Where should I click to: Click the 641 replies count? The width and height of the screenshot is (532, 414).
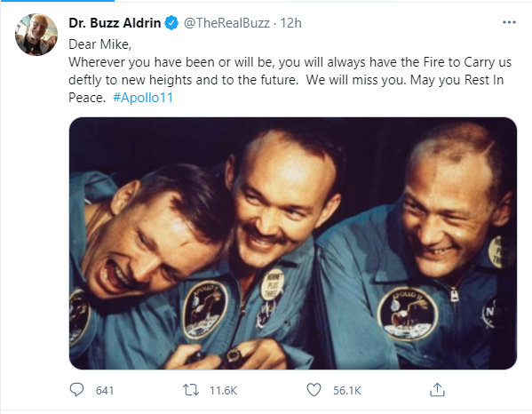[105, 391]
